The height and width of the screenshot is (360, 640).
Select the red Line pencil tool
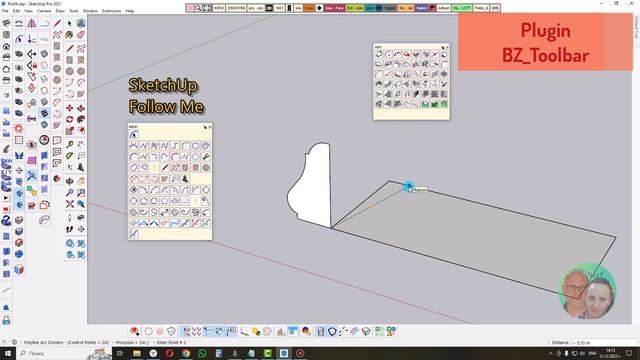coord(69,48)
